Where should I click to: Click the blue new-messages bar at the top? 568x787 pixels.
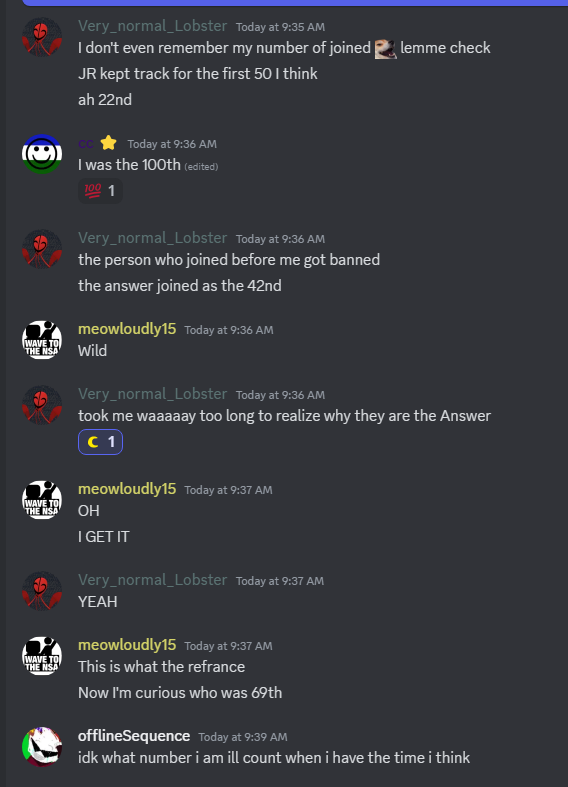[295, 3]
